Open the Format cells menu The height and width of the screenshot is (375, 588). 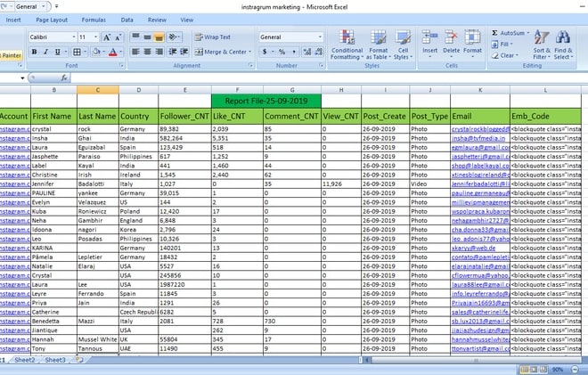472,45
